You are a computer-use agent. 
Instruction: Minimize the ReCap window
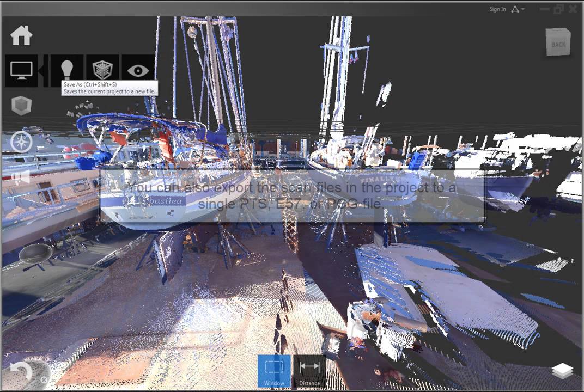coord(545,9)
